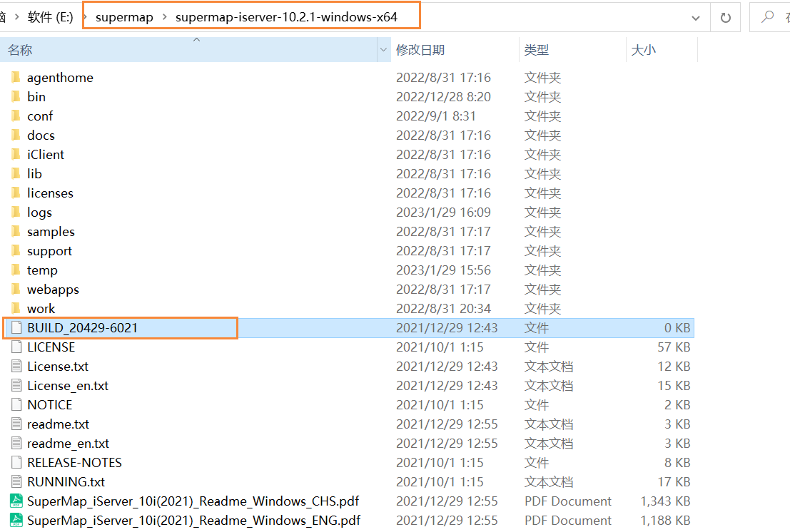
Task: Click the conf folder icon
Action: point(16,116)
